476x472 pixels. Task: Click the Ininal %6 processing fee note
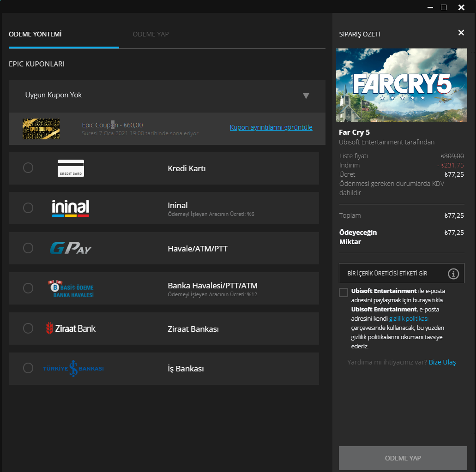coord(211,214)
